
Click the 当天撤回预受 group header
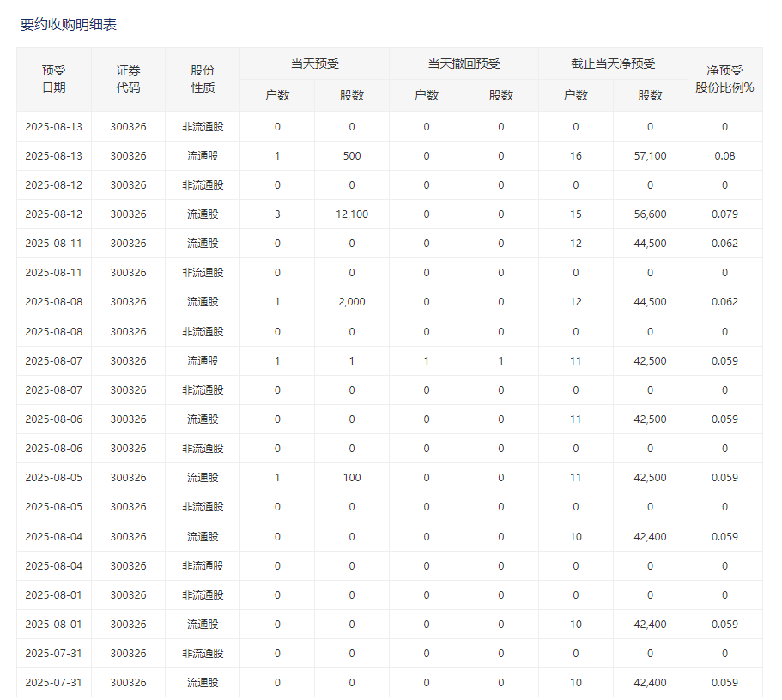[464, 63]
